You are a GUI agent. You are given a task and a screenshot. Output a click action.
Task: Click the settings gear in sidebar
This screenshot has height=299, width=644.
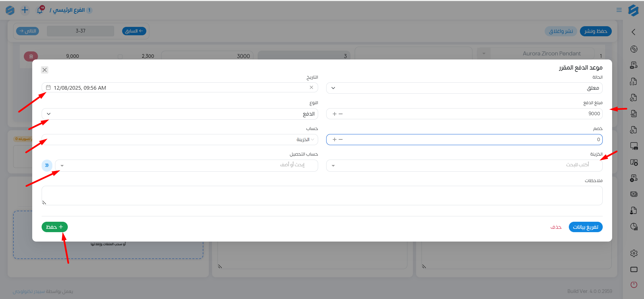[634, 253]
